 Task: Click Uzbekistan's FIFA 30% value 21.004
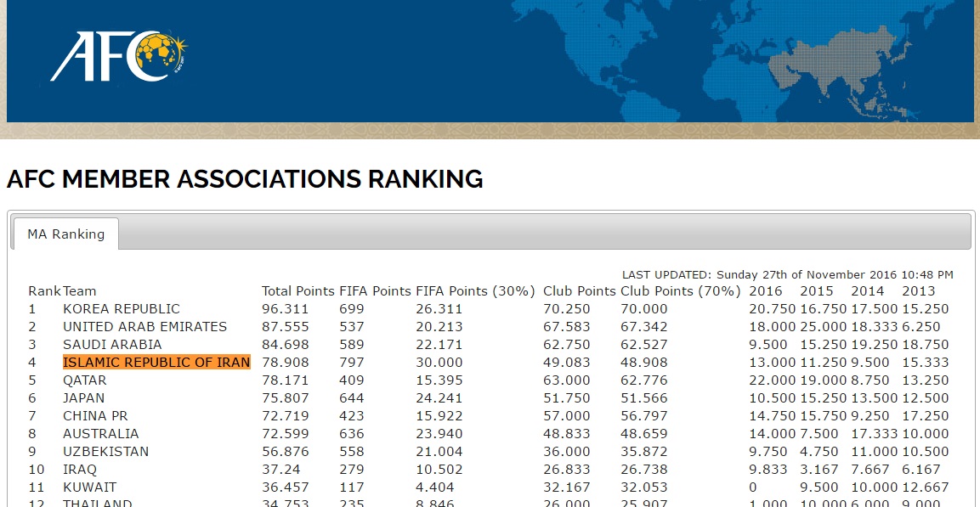(x=439, y=452)
